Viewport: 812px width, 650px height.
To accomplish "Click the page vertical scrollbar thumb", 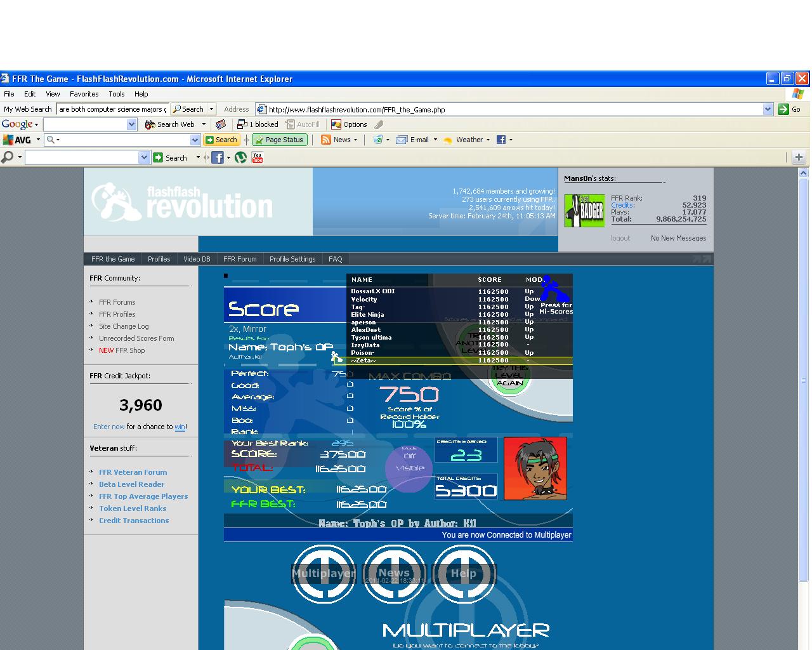I will [804, 380].
